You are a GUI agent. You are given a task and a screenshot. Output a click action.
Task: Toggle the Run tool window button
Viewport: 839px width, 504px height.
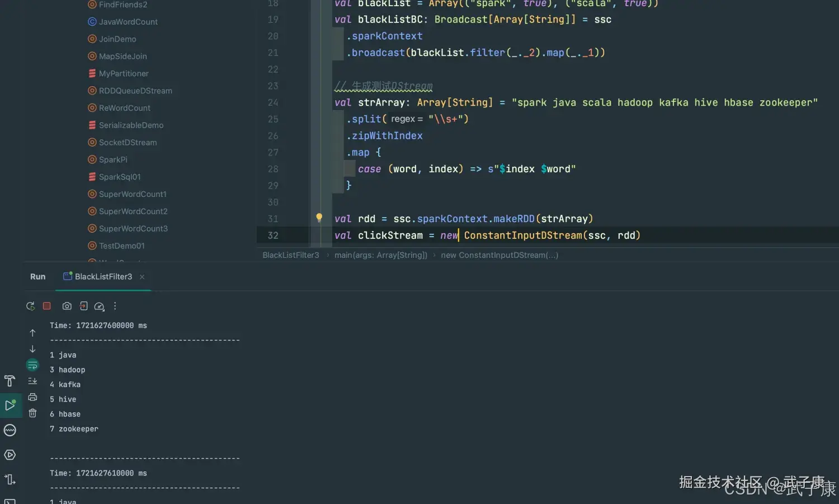point(10,406)
